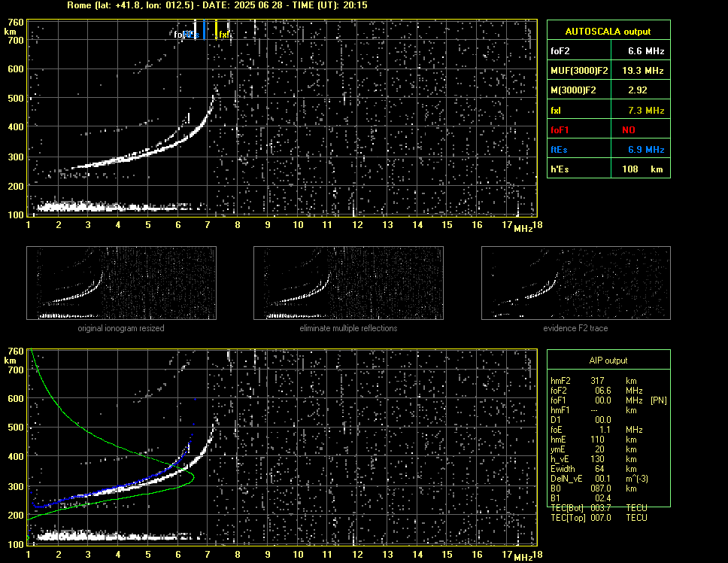Image resolution: width=728 pixels, height=563 pixels.
Task: Click the '[PN]' tag beside foF1
Action: [658, 400]
